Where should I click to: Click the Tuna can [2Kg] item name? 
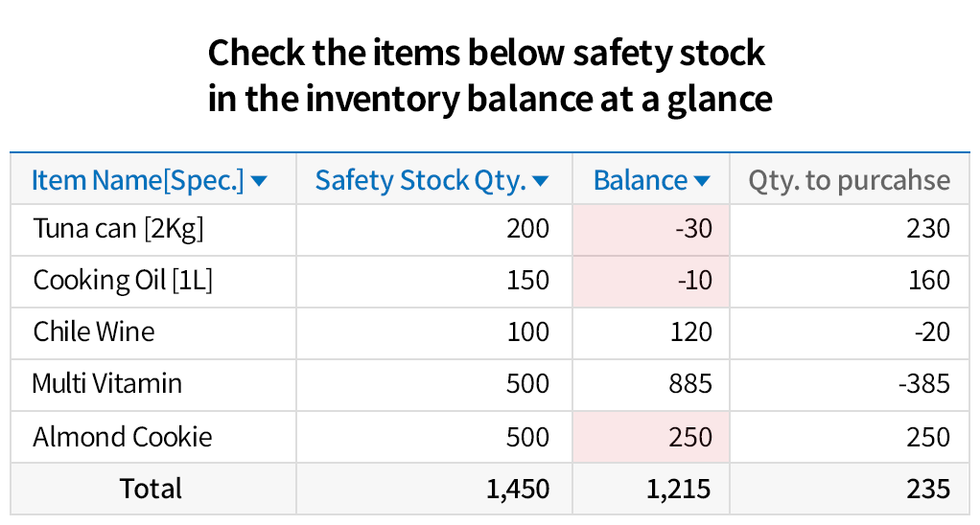(118, 229)
